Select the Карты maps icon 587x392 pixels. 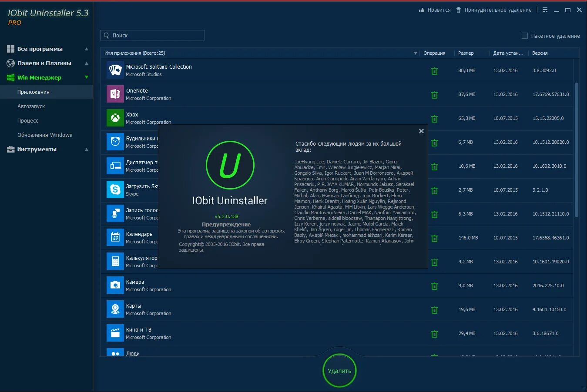[x=115, y=309]
